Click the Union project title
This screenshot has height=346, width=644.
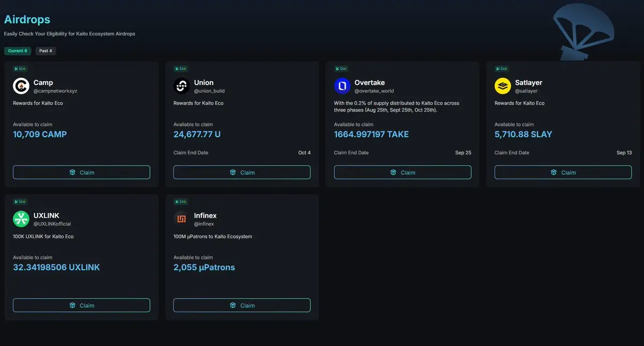[204, 83]
